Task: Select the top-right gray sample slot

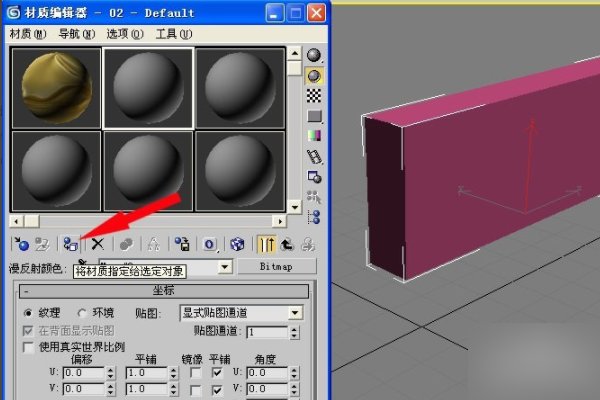Action: click(x=240, y=88)
